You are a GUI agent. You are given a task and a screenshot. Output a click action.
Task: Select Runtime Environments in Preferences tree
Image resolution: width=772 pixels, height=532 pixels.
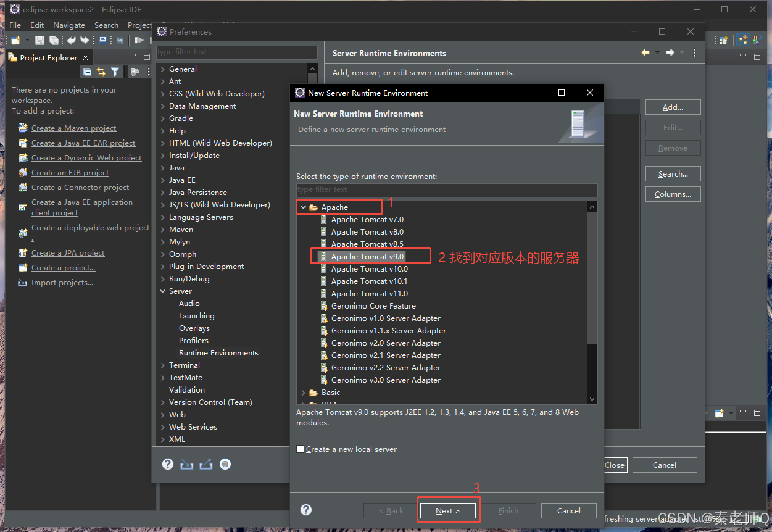[x=218, y=353]
